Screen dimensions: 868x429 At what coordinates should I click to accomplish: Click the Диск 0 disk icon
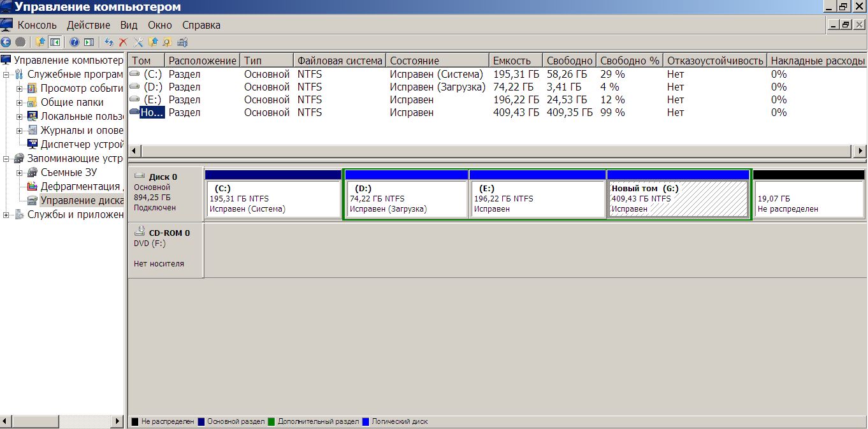(140, 176)
